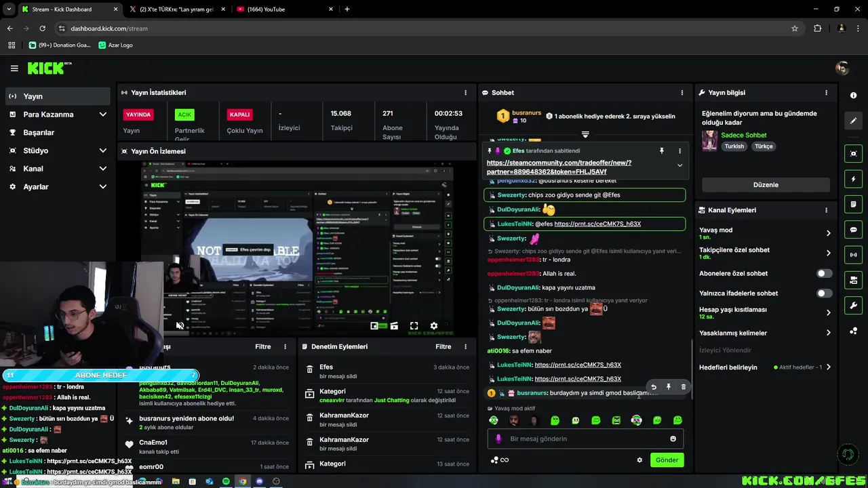Viewport: 868px width, 488px height.
Task: Click the pencil edit icon in sidebar
Action: pos(854,121)
